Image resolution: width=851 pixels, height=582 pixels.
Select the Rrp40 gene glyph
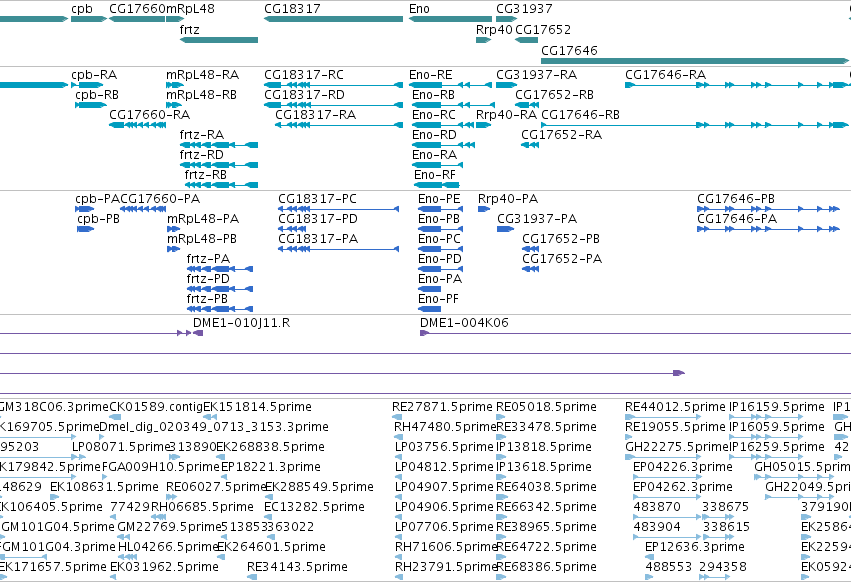[484, 40]
